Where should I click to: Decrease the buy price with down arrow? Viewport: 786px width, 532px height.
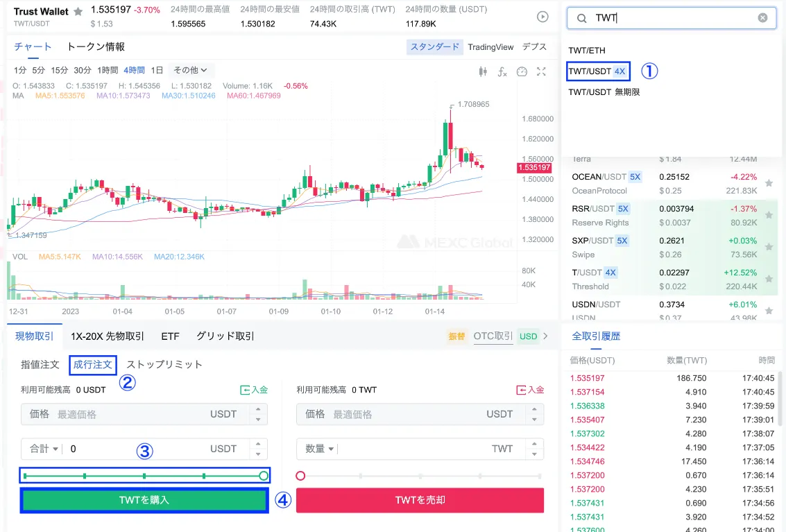[x=258, y=419]
